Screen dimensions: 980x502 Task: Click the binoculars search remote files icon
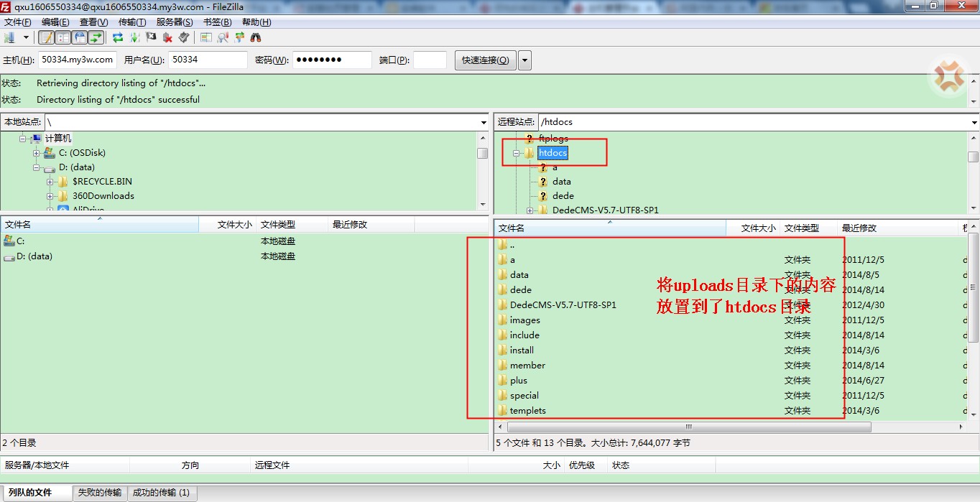256,37
